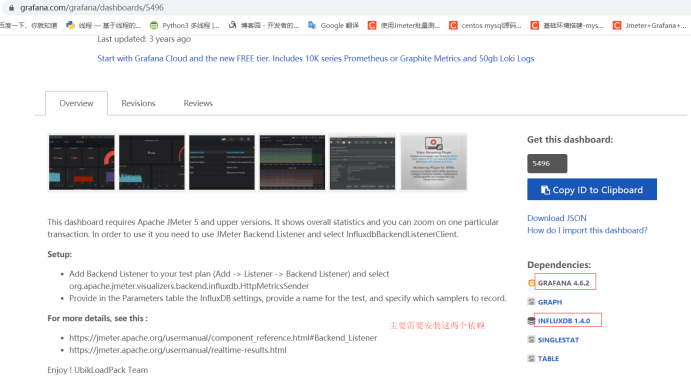Click the dashboard ID field showing 5496
This screenshot has height=389, width=691.
tap(547, 163)
